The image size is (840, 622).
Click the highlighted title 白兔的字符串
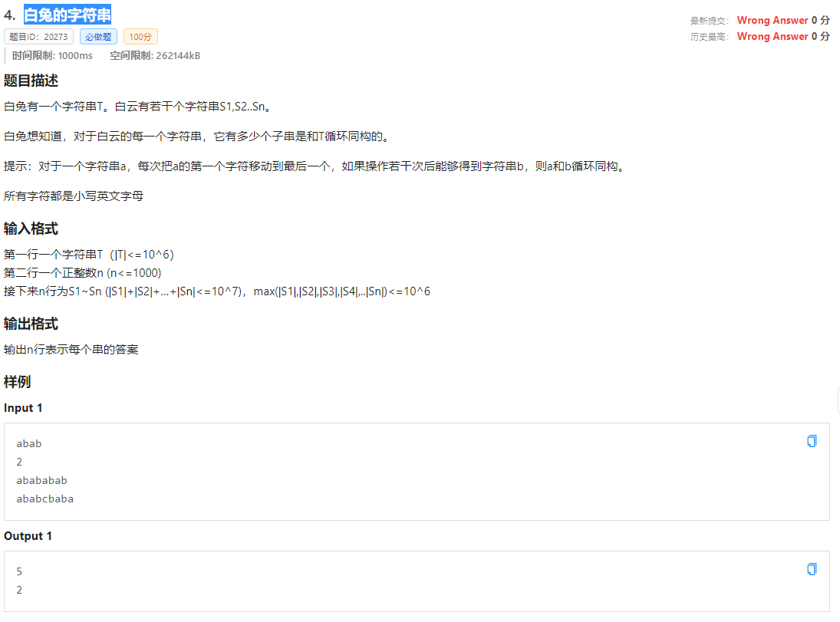[x=68, y=14]
